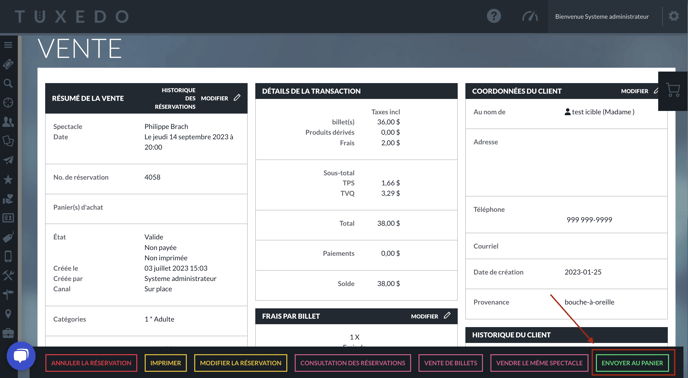Image resolution: width=688 pixels, height=378 pixels.
Task: Open the mobile phone icon in the sidebar
Action: click(x=8, y=256)
